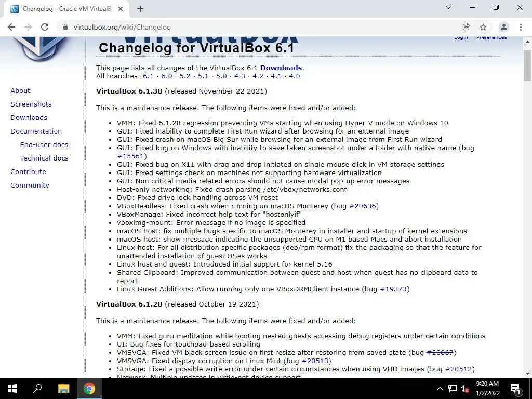The height and width of the screenshot is (399, 532).
Task: Click the muted volume tray icon
Action: click(x=464, y=389)
